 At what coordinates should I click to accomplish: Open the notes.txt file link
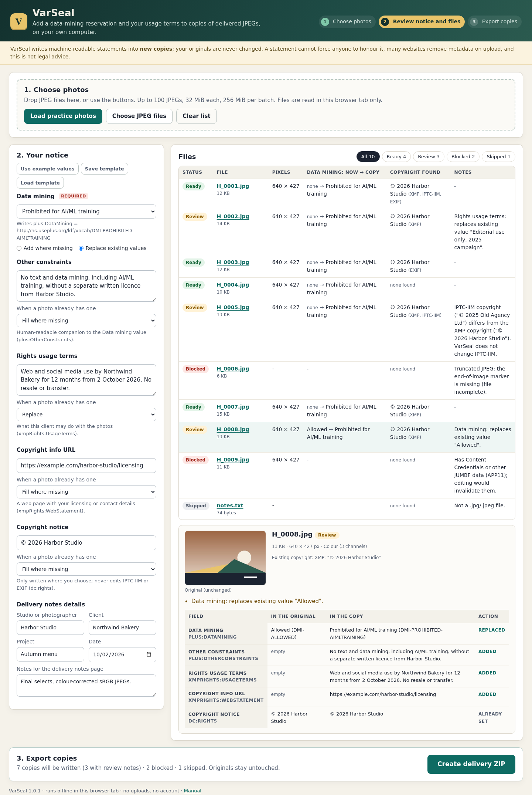tap(230, 505)
